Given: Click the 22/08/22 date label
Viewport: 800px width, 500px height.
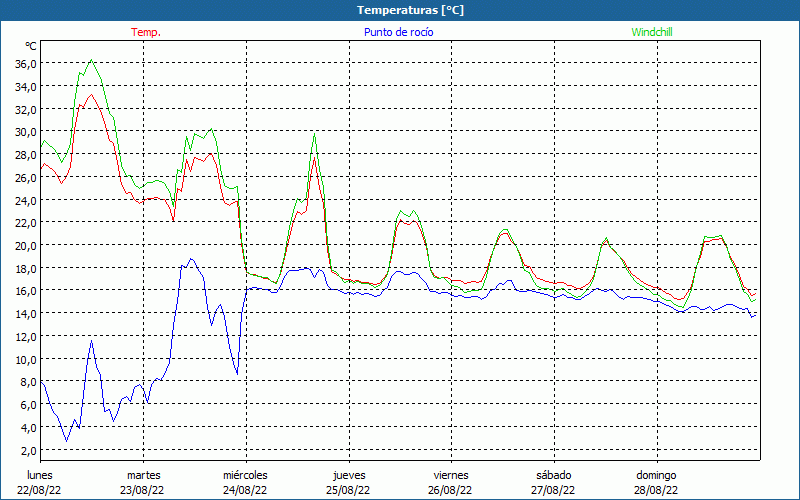Looking at the screenshot, I should click(39, 490).
